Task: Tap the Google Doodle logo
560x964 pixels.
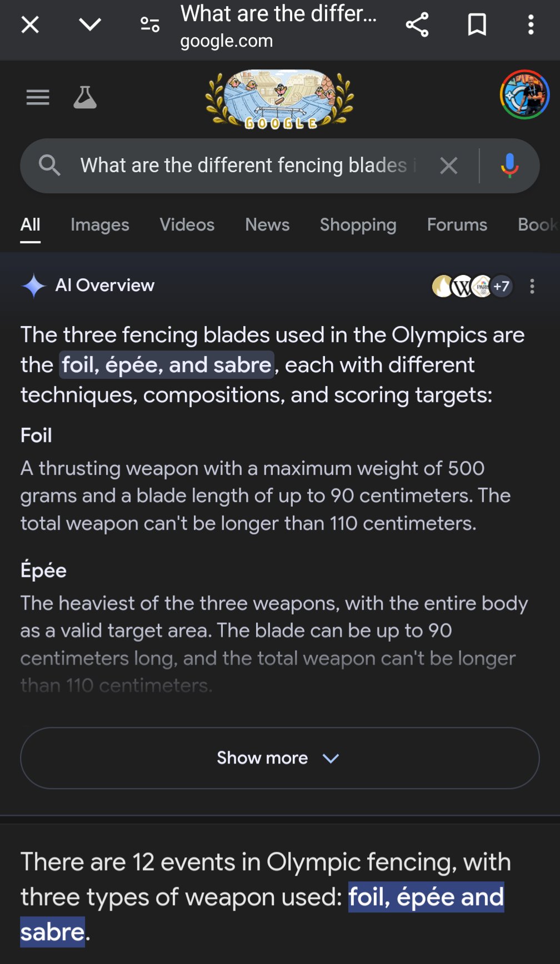Action: pos(279,100)
